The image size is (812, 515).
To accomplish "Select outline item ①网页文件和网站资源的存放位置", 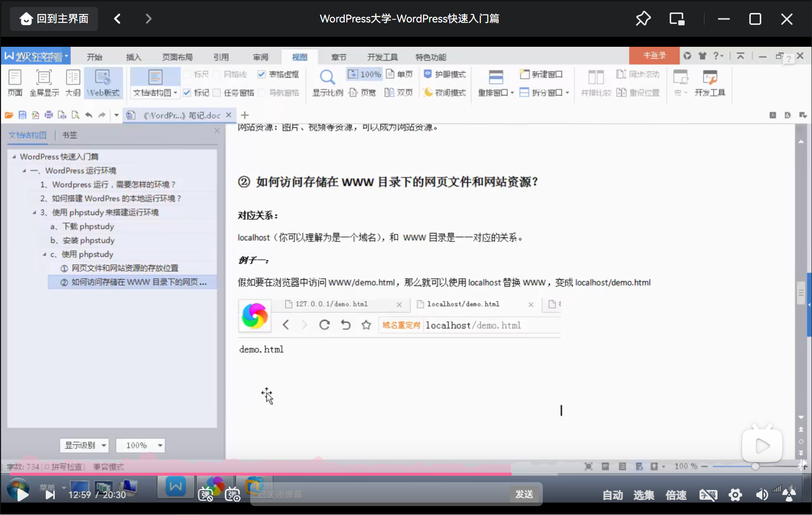I will [x=119, y=268].
